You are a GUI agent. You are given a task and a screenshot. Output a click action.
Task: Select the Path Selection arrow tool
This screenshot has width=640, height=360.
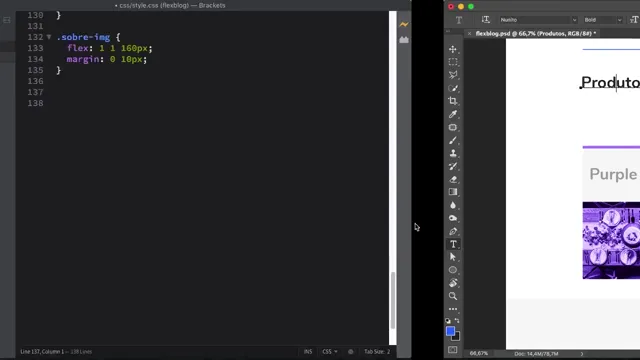pyautogui.click(x=453, y=257)
